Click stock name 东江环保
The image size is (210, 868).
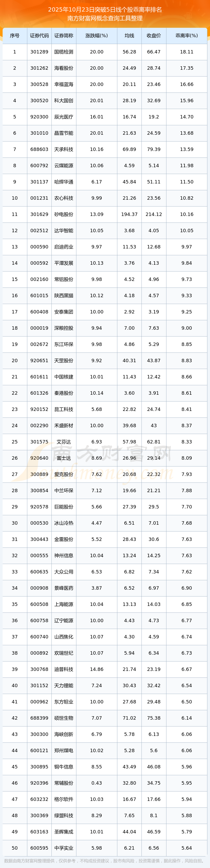64,344
